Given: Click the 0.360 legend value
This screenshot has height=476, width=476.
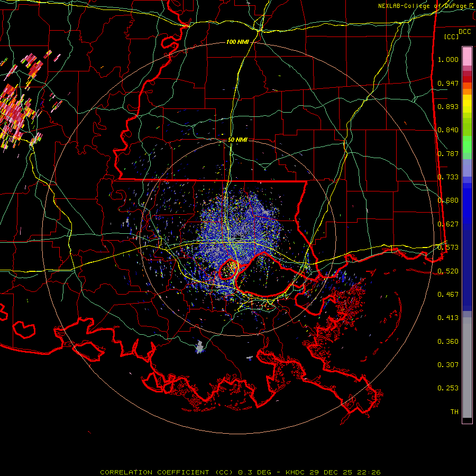Looking at the screenshot, I should (448, 342).
